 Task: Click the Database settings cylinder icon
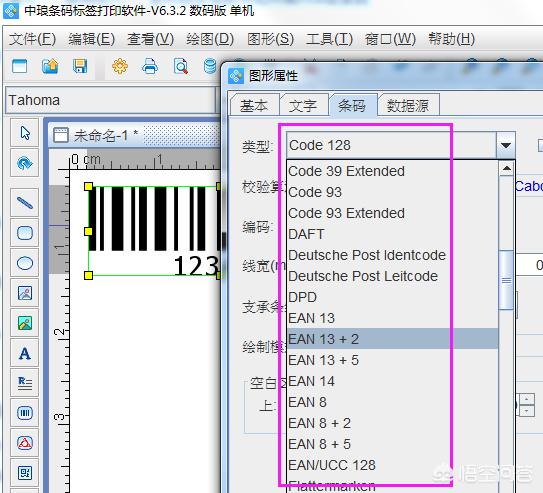[210, 66]
